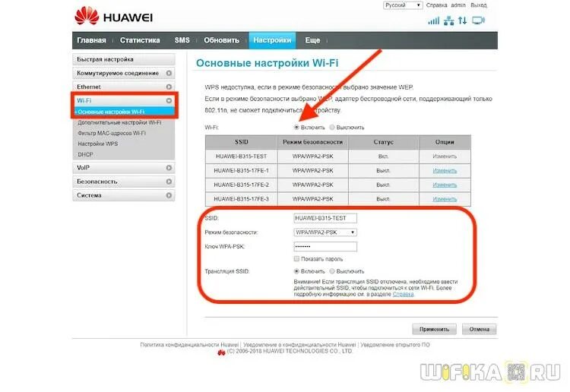This screenshot has width=570, height=392.
Task: Open Быстрая настройка in sidebar
Action: click(124, 59)
